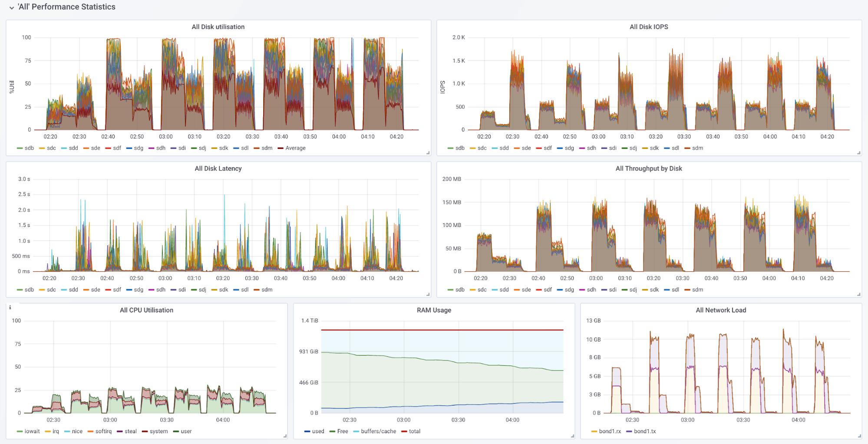Click resize handle of All Network Load panel
The height and width of the screenshot is (444, 868).
858,436
